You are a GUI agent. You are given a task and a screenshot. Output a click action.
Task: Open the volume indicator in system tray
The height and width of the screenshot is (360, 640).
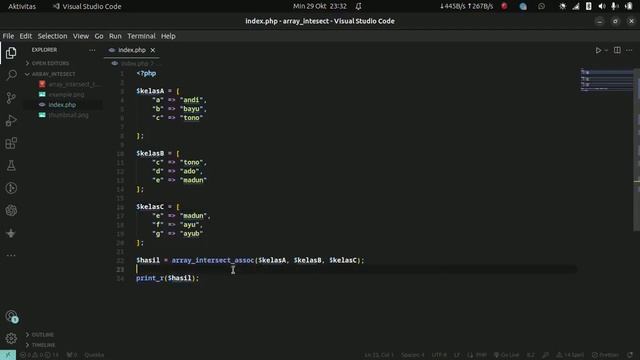point(602,6)
